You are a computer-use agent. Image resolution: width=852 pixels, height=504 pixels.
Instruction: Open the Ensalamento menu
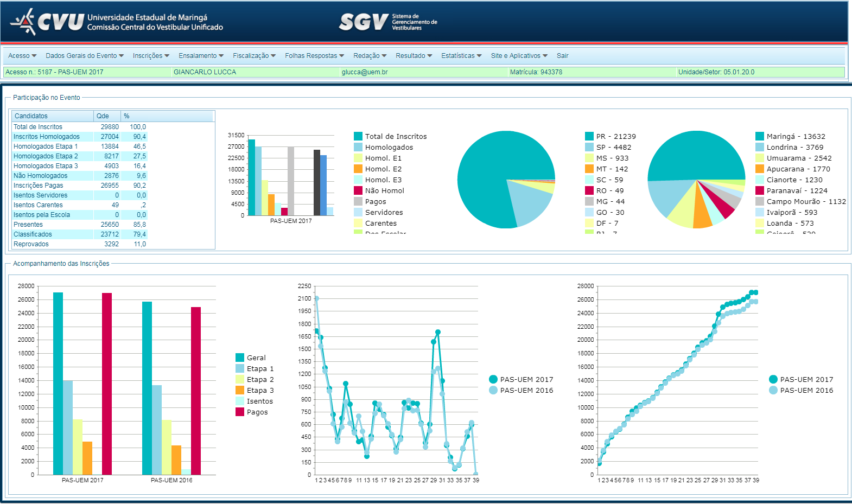201,56
